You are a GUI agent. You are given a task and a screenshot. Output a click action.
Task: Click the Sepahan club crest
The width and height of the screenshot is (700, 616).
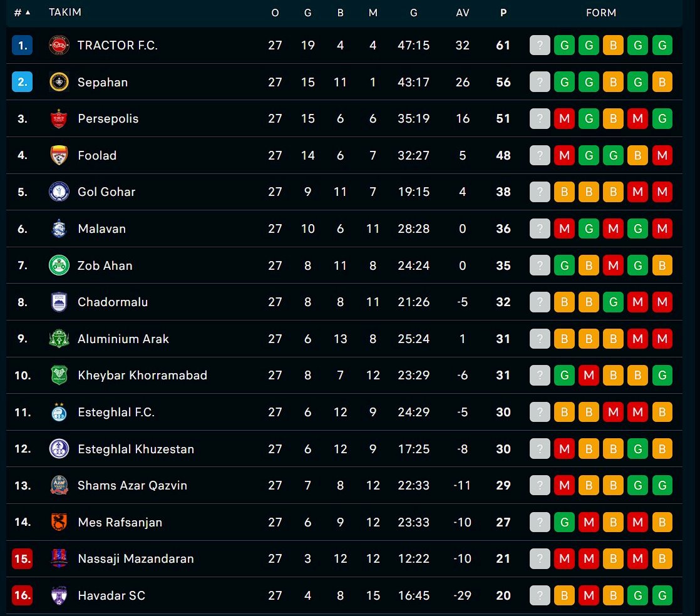(59, 82)
